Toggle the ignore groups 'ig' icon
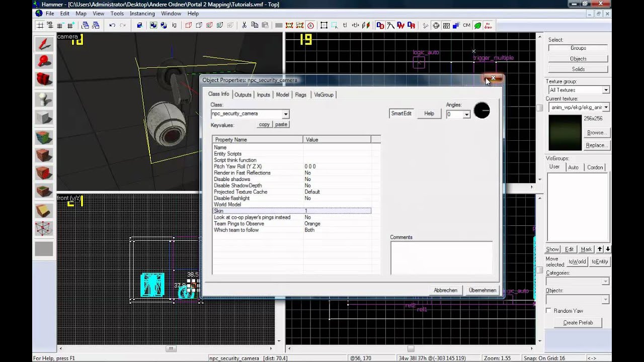 click(x=175, y=25)
